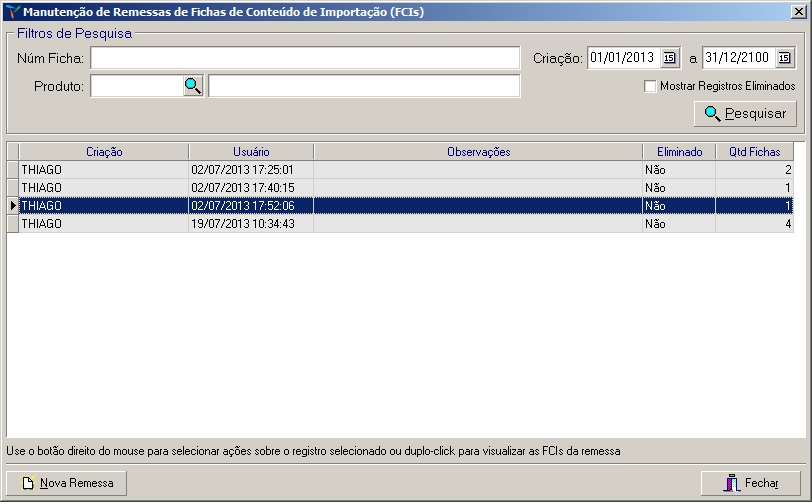This screenshot has height=504, width=812.
Task: Click the Qtd Fichas column header
Action: pos(755,152)
